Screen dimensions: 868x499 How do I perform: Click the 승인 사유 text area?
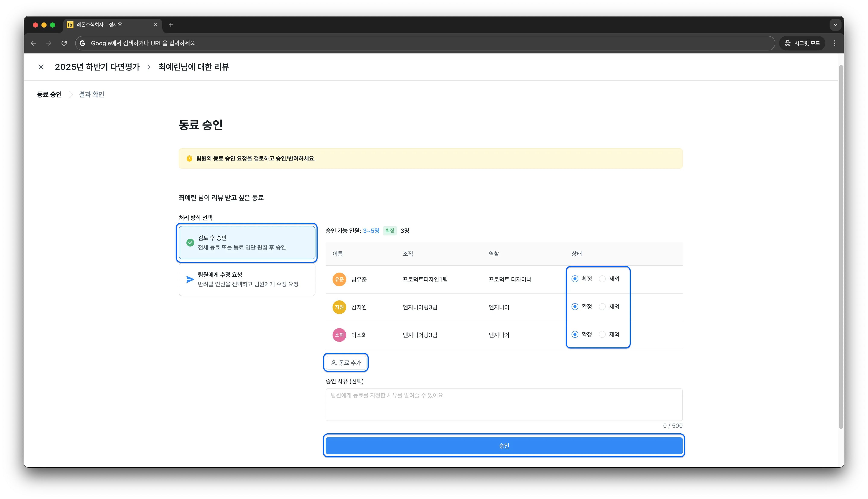click(x=504, y=405)
